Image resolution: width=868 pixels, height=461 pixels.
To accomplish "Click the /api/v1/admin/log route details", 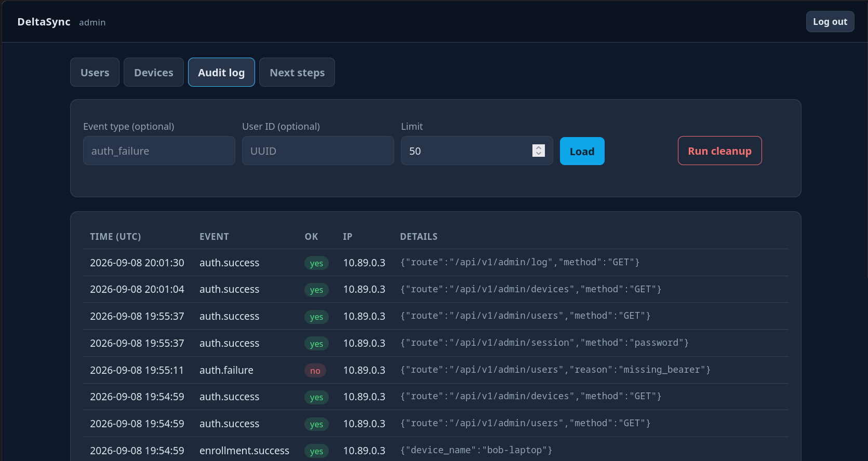I will (x=520, y=262).
